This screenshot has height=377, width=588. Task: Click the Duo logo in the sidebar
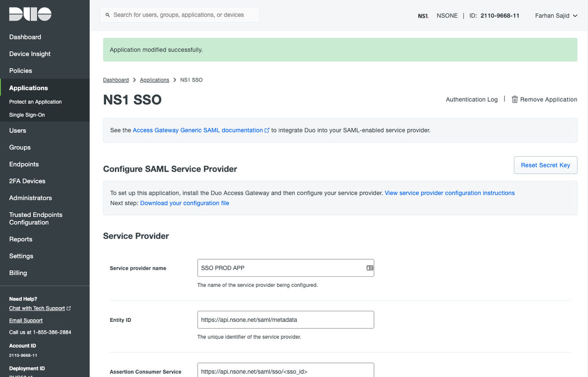click(30, 14)
